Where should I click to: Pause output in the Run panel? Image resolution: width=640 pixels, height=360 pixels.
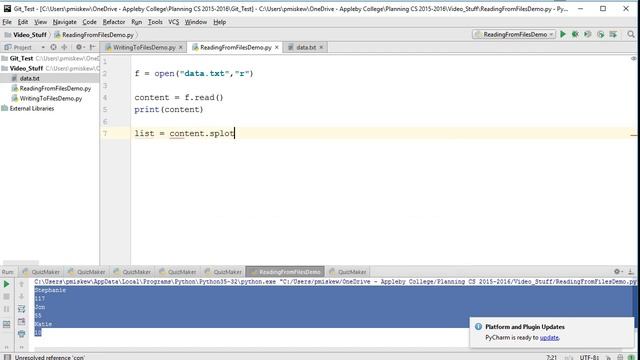(x=7, y=309)
